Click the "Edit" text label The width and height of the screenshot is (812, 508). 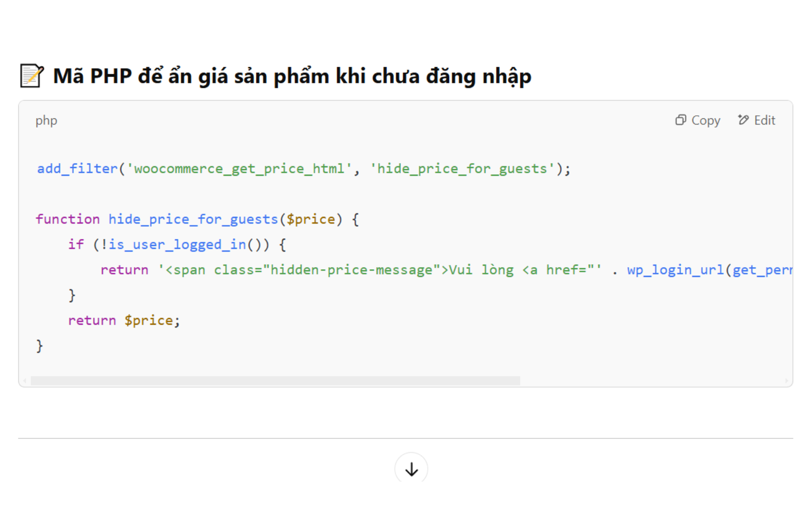click(765, 120)
